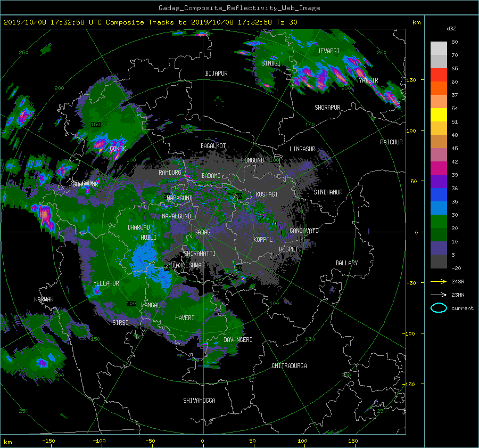479x448 pixels.
Task: Click the BAGALKOT city label
Action: pyautogui.click(x=213, y=146)
